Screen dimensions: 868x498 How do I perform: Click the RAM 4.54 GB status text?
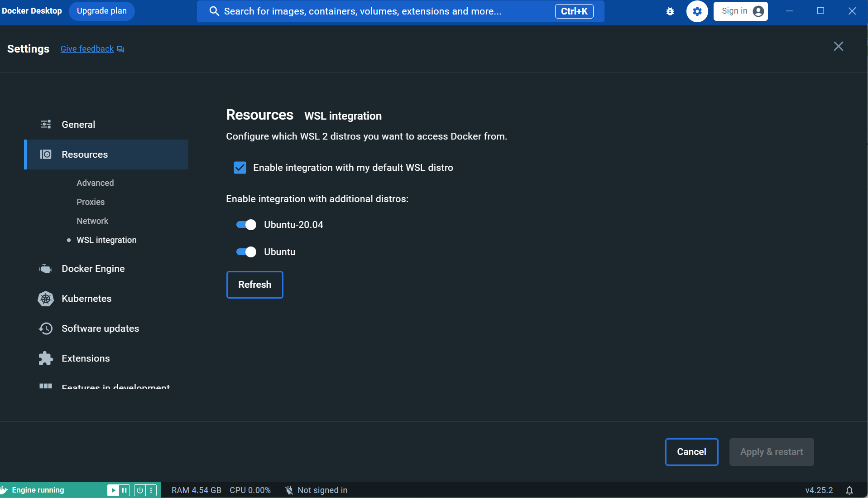pos(197,490)
